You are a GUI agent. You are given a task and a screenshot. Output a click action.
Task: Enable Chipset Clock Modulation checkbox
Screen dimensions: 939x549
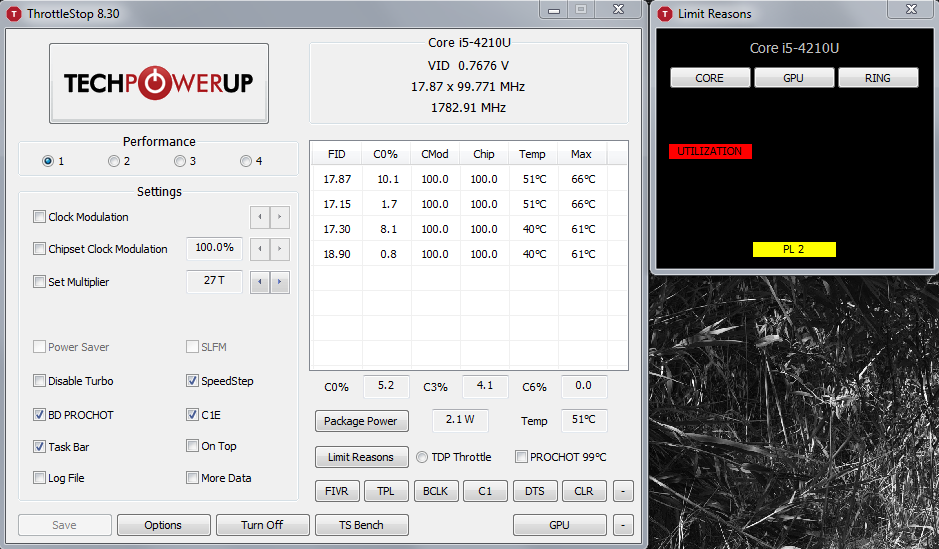40,248
